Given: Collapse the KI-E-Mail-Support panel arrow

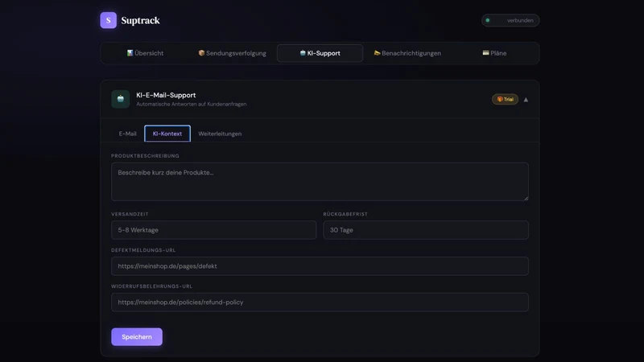Looking at the screenshot, I should click(526, 99).
